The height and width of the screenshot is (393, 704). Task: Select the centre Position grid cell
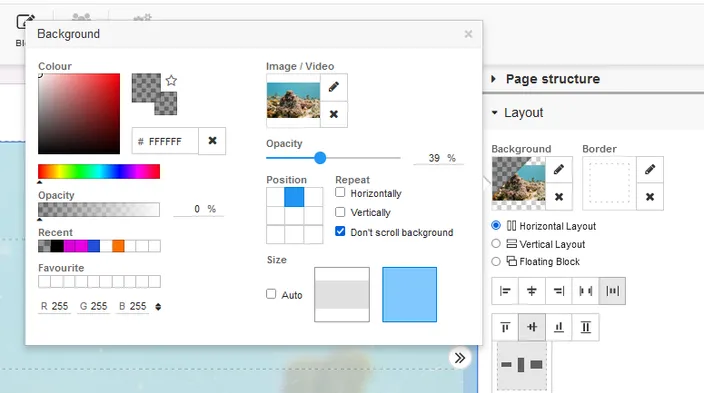(x=294, y=216)
